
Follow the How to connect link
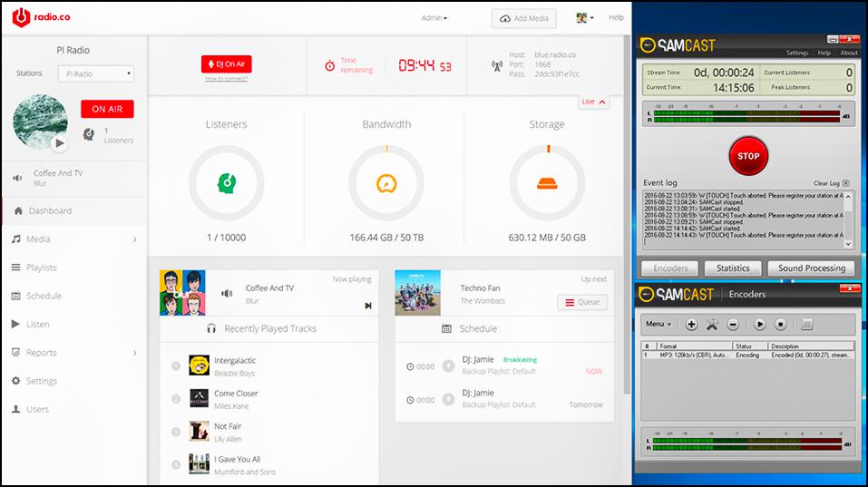coord(226,79)
